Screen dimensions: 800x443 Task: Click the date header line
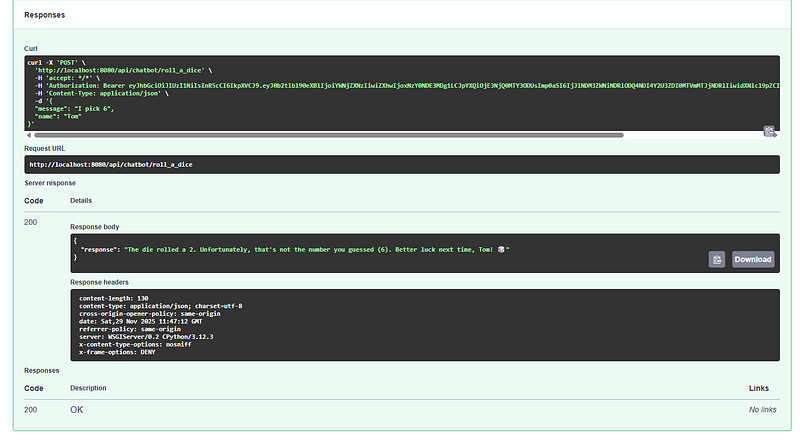140,322
